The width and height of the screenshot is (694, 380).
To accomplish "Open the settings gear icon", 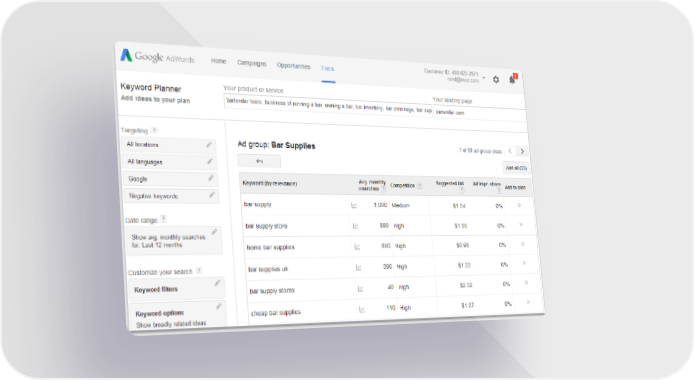I will pos(496,80).
